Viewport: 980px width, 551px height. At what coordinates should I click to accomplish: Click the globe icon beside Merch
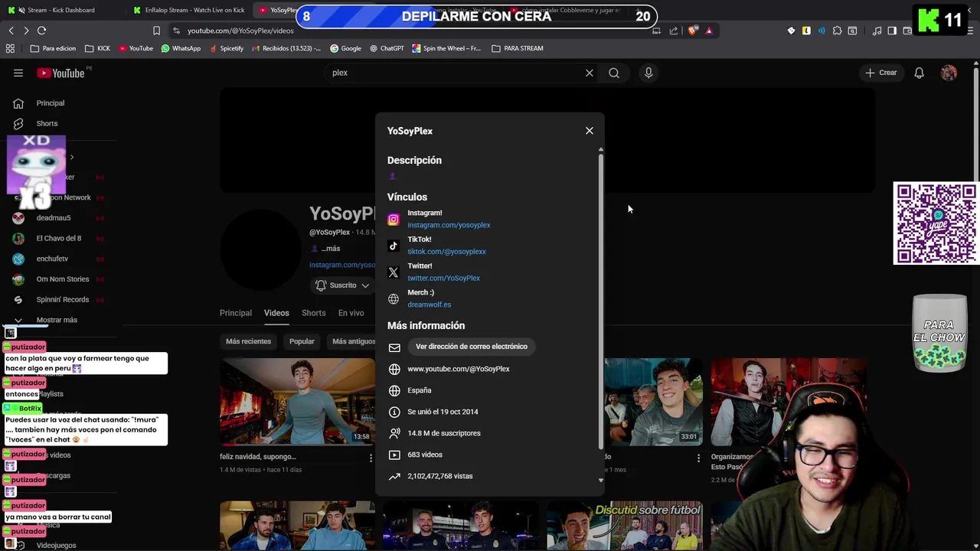click(x=394, y=299)
